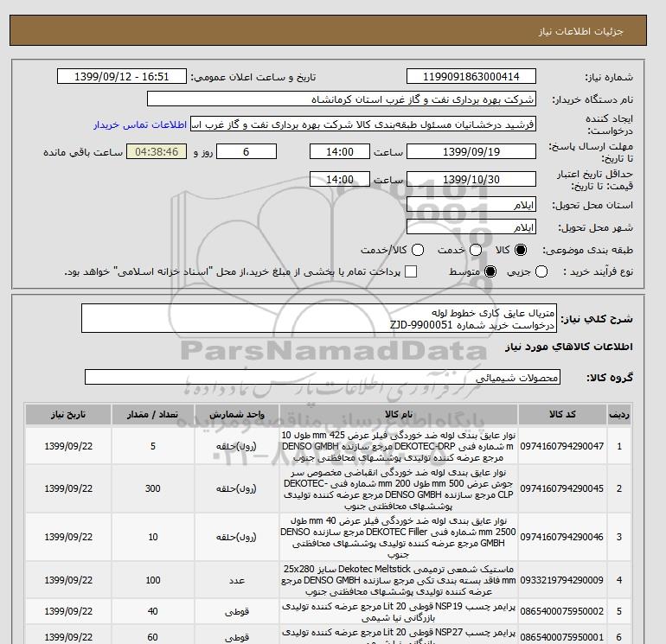Click the unit عدد in row 4
Screen dimensions: 666x644
[x=237, y=580]
